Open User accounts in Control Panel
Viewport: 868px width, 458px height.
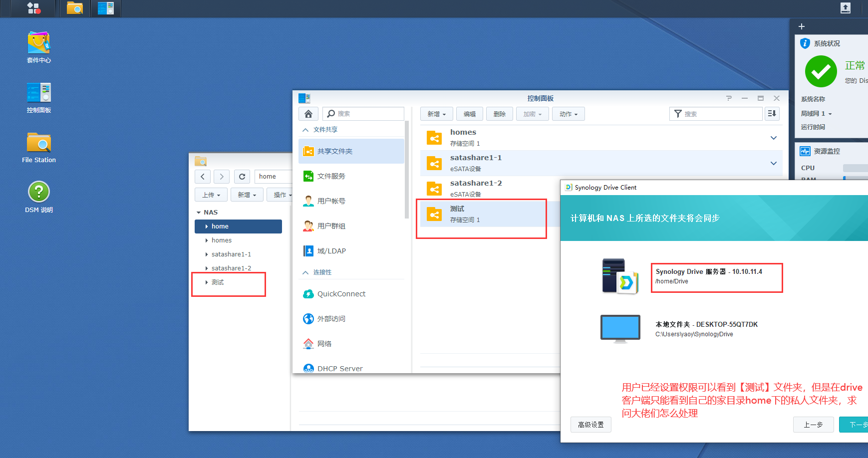point(351,201)
